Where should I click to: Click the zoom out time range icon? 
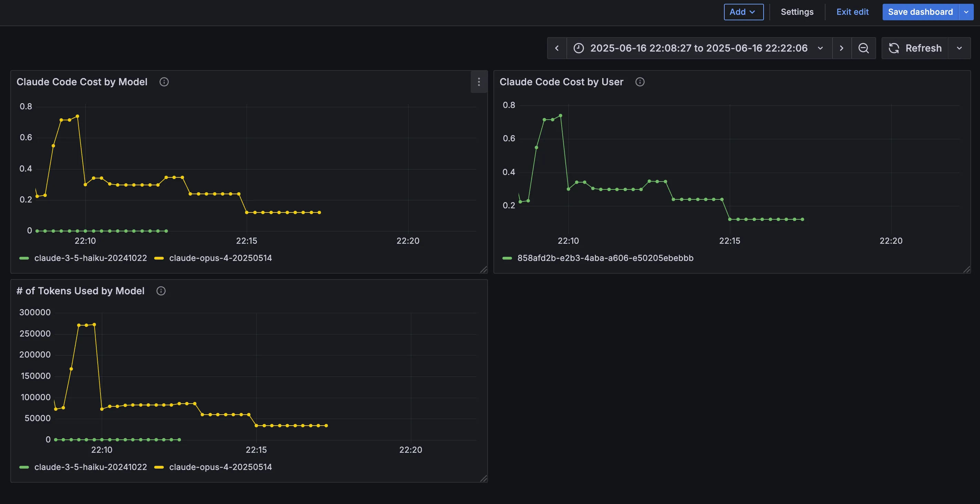tap(863, 48)
